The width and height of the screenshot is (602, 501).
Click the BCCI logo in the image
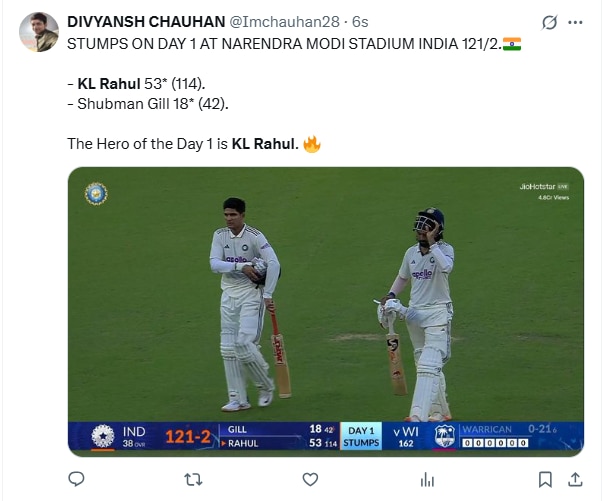click(96, 193)
